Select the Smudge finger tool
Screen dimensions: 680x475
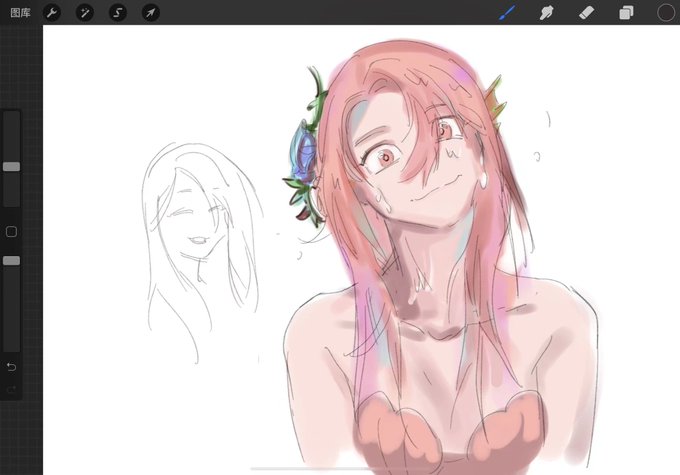coord(546,13)
